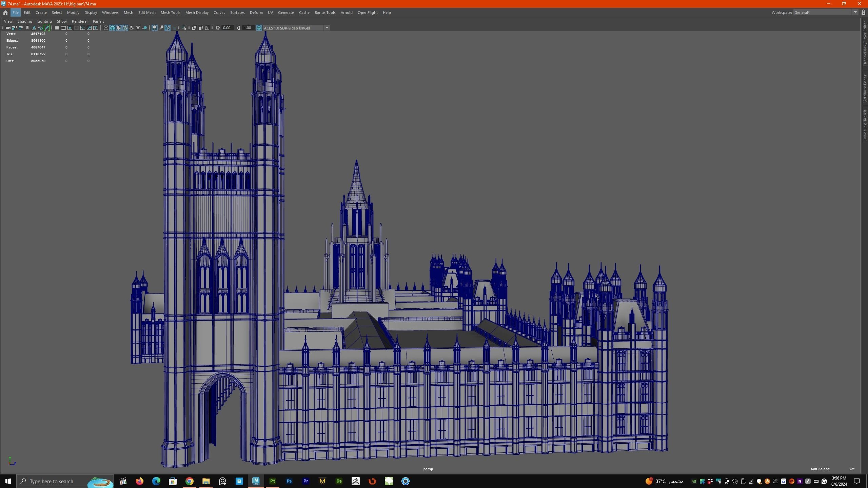Toggle the viewport grid icon
Viewport: 868px width, 488px height.
(57, 28)
